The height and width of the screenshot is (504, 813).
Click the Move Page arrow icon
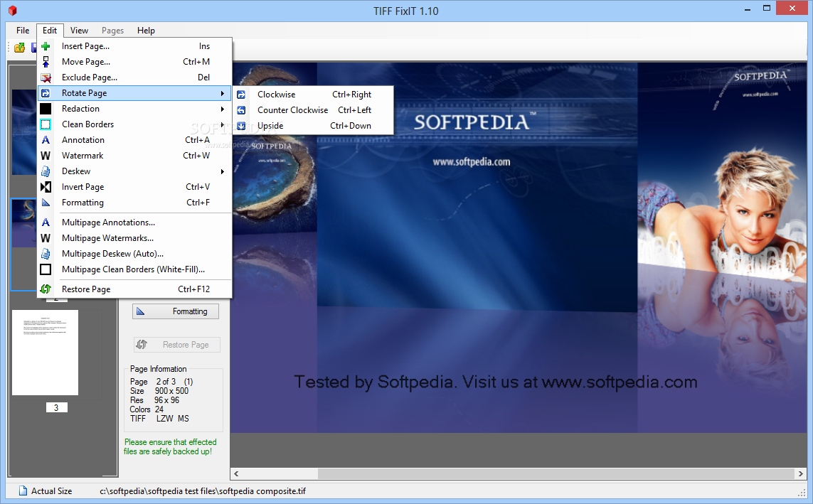(x=46, y=62)
